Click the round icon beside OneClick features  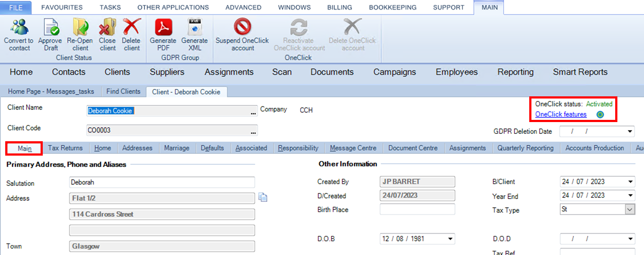(600, 115)
